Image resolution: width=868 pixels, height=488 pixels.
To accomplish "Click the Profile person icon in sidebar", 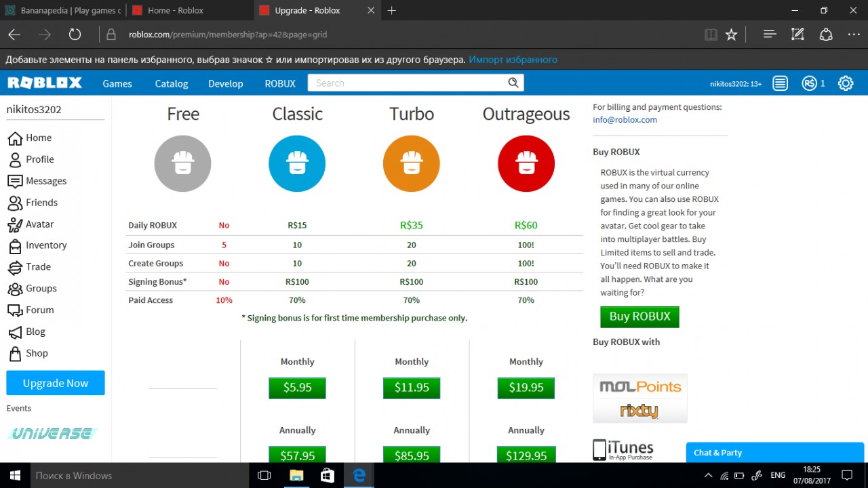I will pyautogui.click(x=15, y=160).
